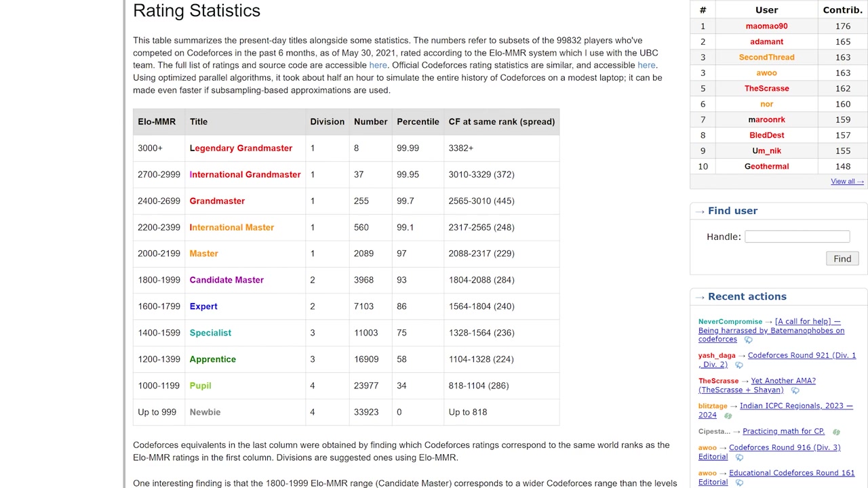Open TheScrasse user link in Recent actions

[718, 380]
